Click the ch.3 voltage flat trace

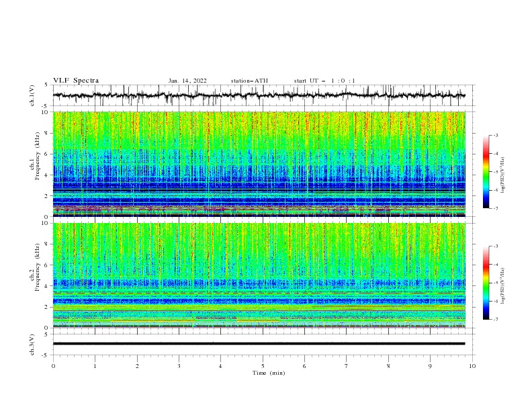coord(259,344)
